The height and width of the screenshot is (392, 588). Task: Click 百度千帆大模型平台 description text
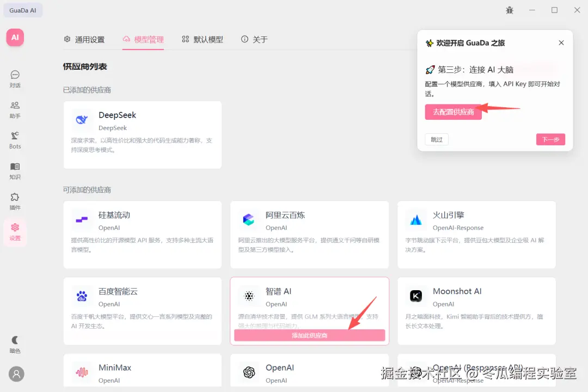(x=142, y=321)
